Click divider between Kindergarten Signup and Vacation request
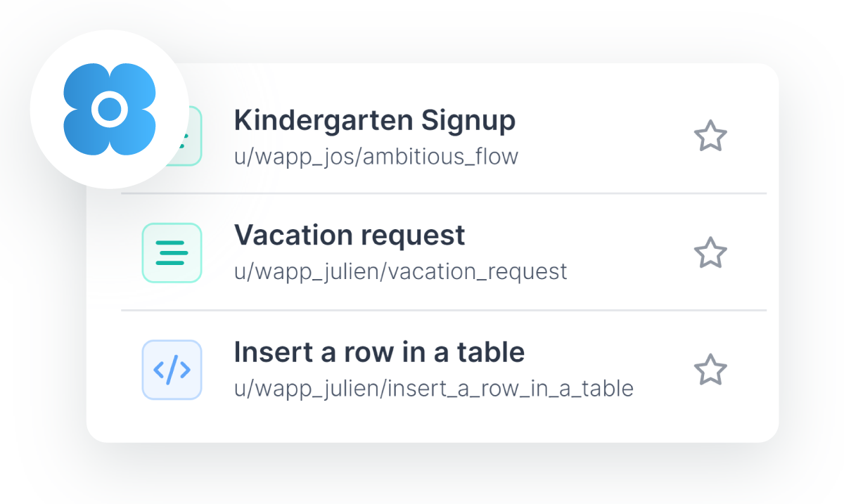This screenshot has width=844, height=504. [444, 193]
